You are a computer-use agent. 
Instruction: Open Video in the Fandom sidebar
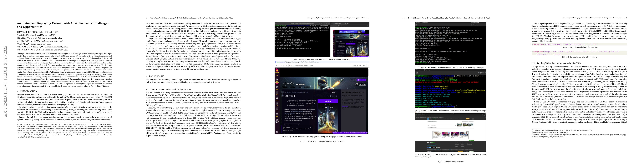(277, 109)
